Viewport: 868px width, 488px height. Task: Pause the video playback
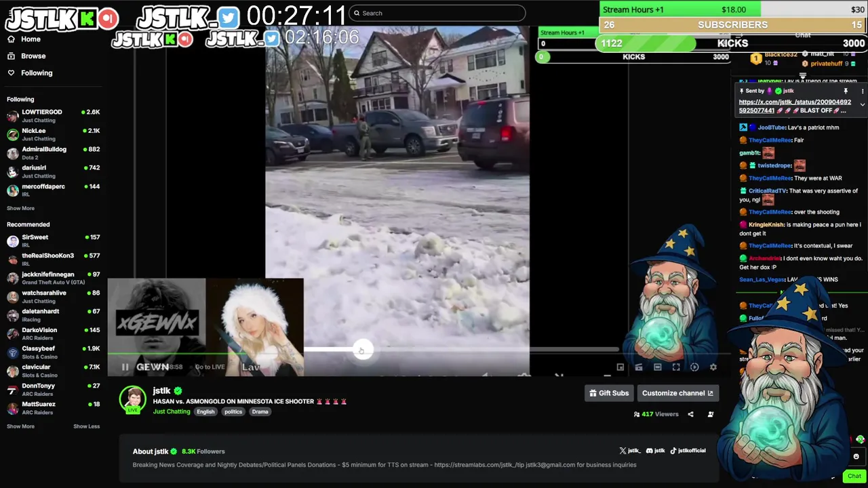(125, 367)
